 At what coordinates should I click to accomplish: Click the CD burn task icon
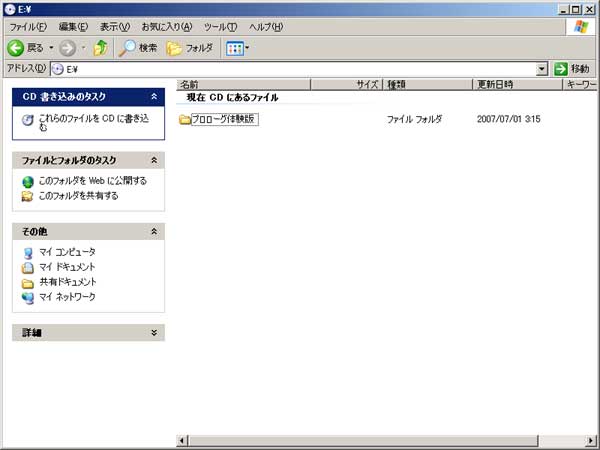28,120
